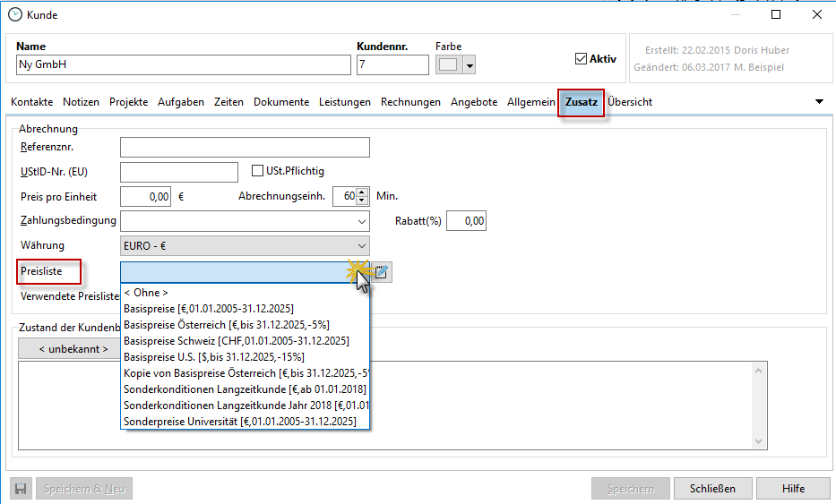The width and height of the screenshot is (836, 504).
Task: Open the Übersicht tab
Action: (630, 102)
